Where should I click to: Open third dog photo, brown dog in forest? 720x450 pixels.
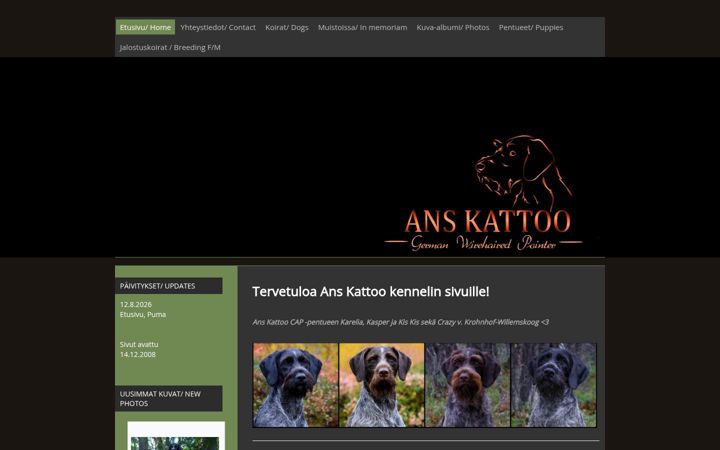[467, 385]
